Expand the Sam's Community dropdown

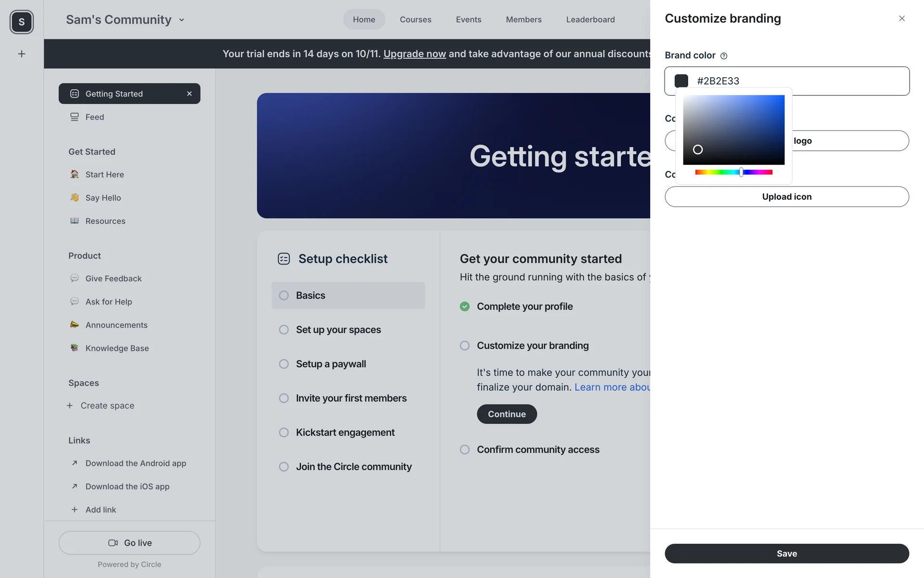(x=181, y=20)
